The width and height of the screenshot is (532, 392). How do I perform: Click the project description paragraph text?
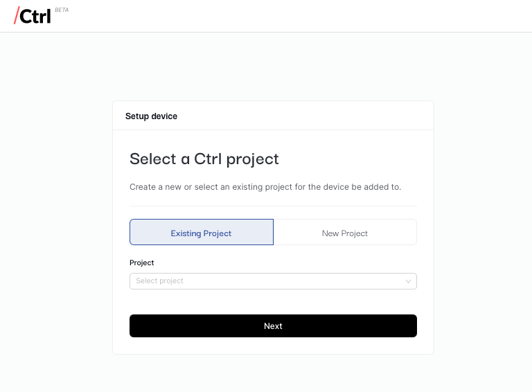[x=265, y=187]
